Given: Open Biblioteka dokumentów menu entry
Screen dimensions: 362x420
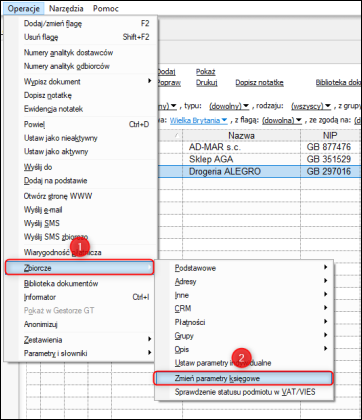Looking at the screenshot, I should point(81,284).
